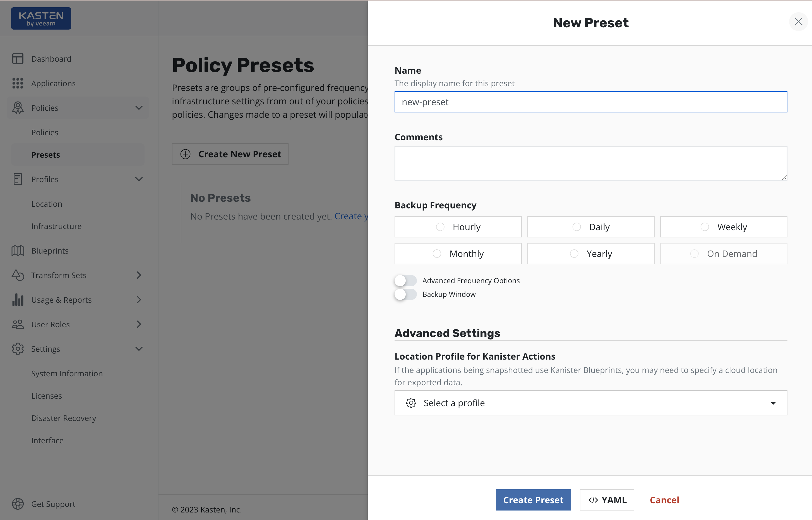Collapse the Policies sidebar section
812x520 pixels.
pos(139,108)
